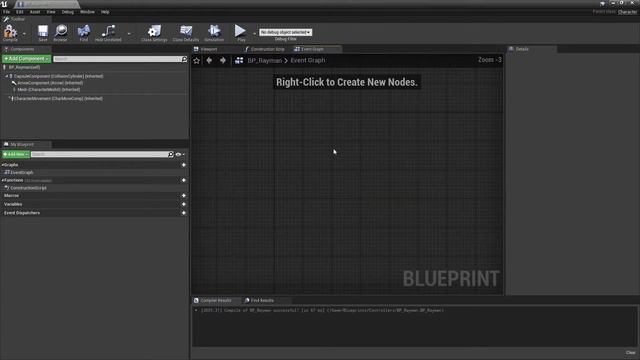Open Class Defaults

tap(186, 33)
